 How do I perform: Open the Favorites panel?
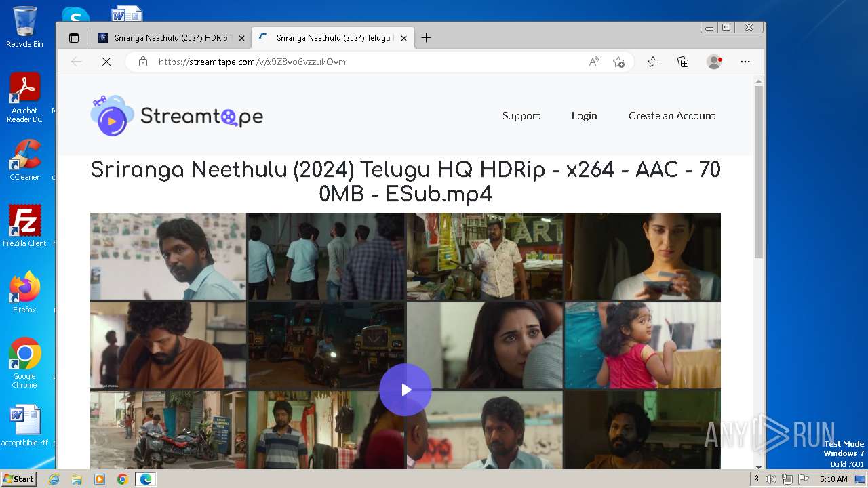pyautogui.click(x=653, y=62)
